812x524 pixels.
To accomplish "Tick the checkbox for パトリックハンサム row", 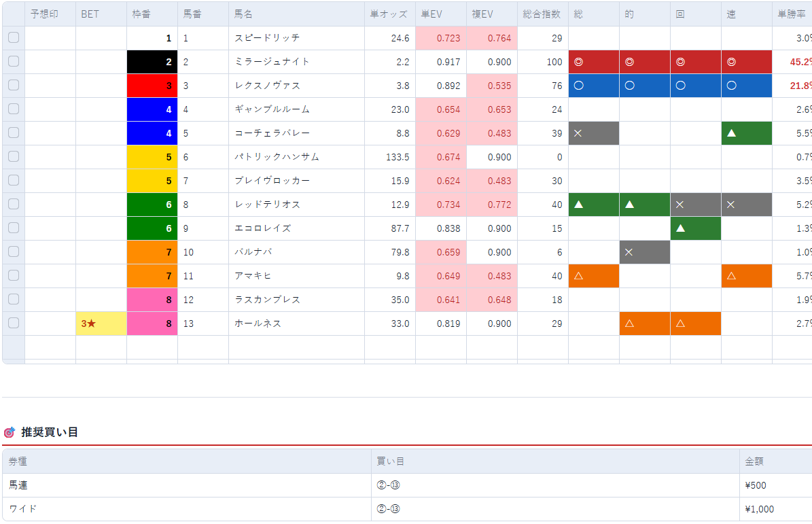I will (14, 156).
